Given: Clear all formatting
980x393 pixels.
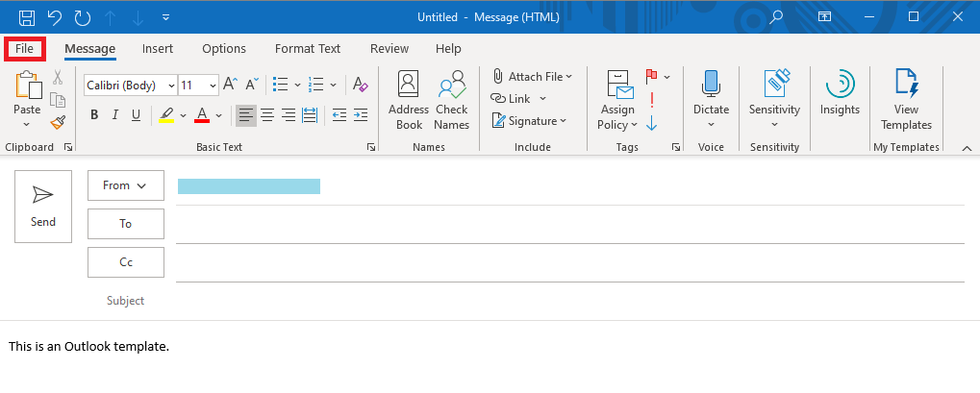Looking at the screenshot, I should (x=360, y=85).
